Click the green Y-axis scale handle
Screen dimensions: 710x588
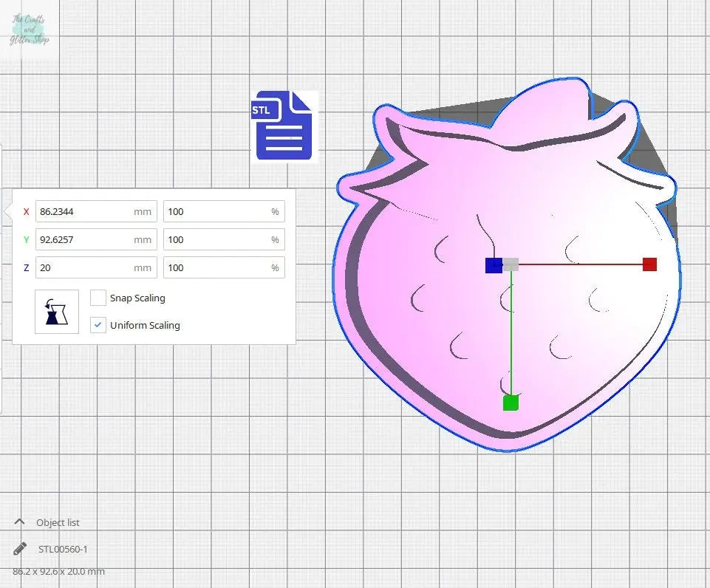[511, 403]
